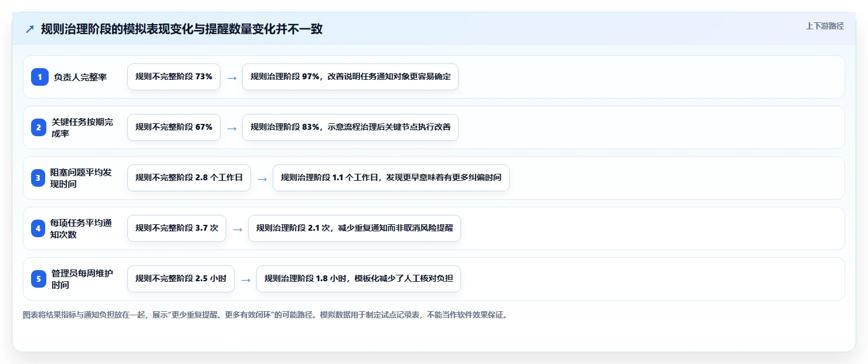868x364 pixels.
Task: Open the 规则治理阶段 2.1 次 box
Action: point(354,228)
